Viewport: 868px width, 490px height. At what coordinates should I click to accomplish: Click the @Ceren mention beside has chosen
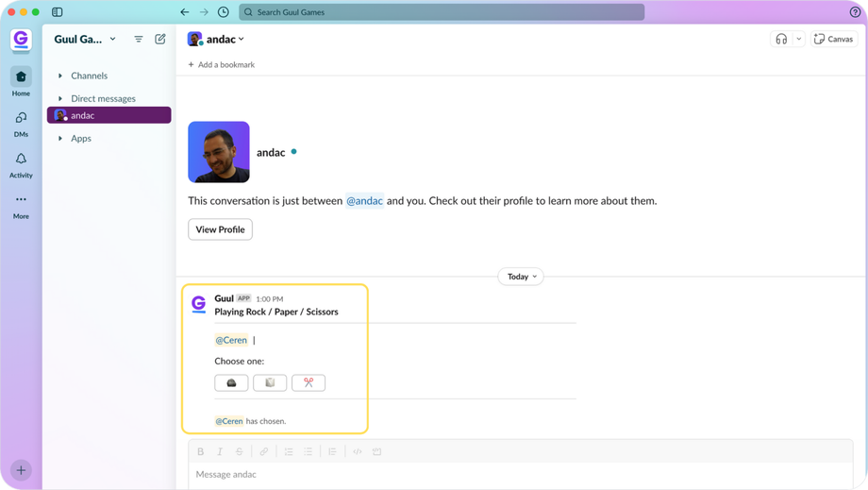tap(229, 421)
